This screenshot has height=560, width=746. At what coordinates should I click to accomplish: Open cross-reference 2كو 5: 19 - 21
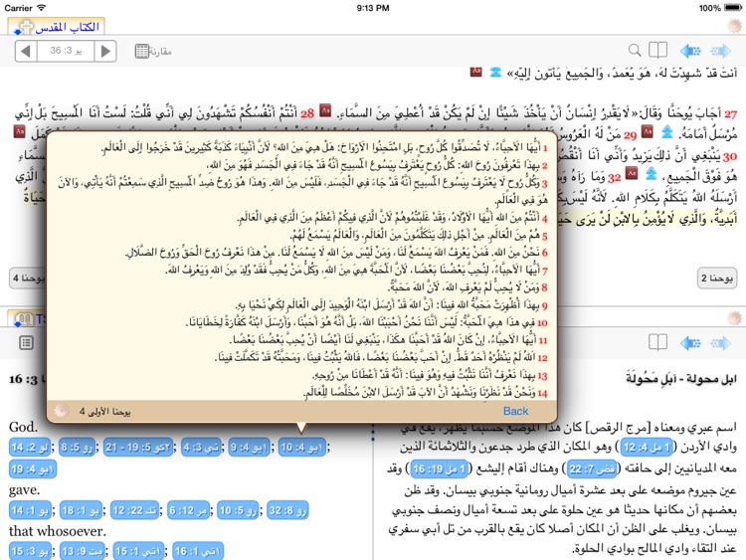pos(138,448)
